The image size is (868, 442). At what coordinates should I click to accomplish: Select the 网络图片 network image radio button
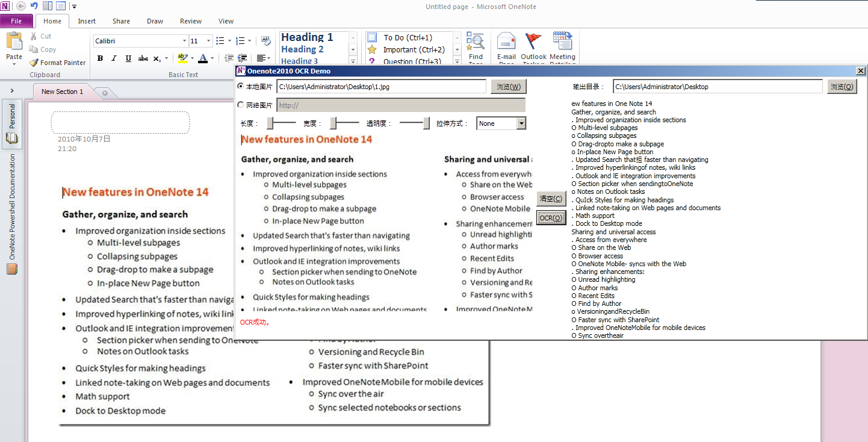point(241,105)
